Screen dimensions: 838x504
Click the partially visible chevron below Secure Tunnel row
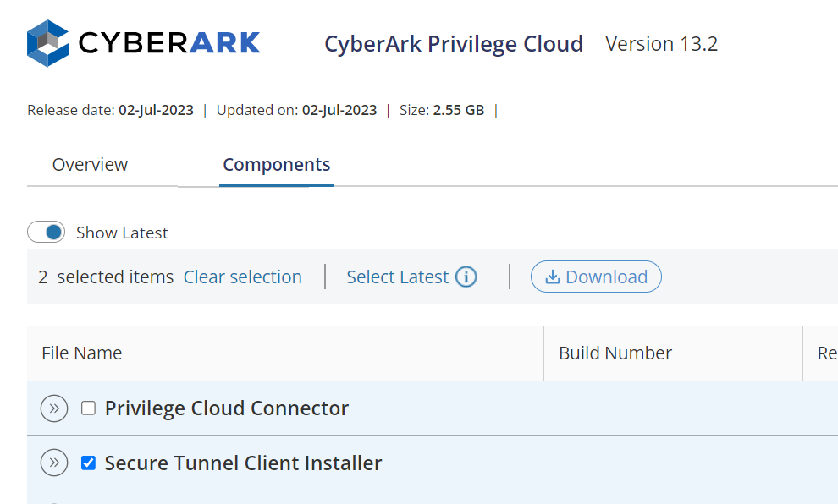tap(54, 501)
